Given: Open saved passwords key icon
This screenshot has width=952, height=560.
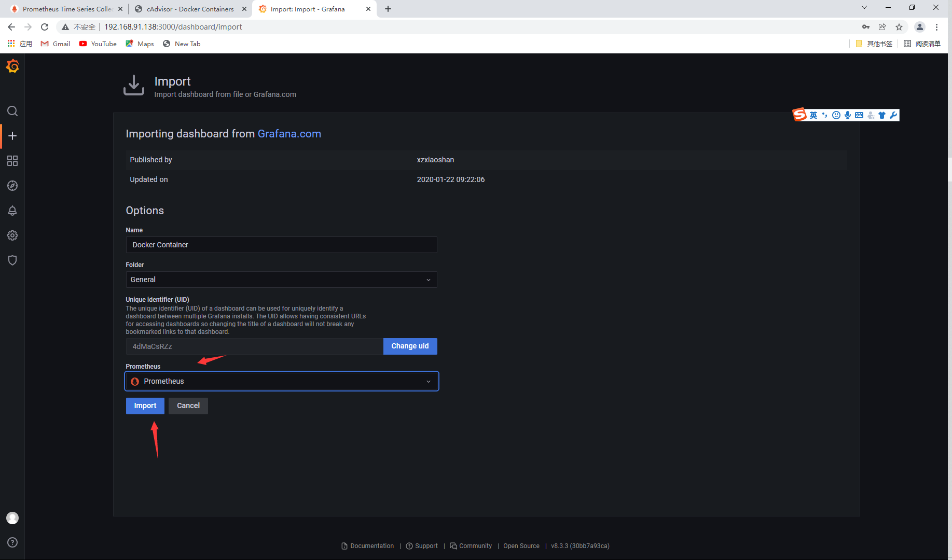Looking at the screenshot, I should tap(866, 27).
